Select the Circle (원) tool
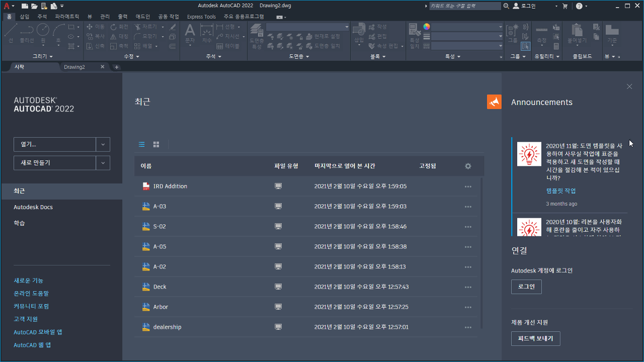Viewport: 644px width, 362px height. pyautogui.click(x=43, y=34)
